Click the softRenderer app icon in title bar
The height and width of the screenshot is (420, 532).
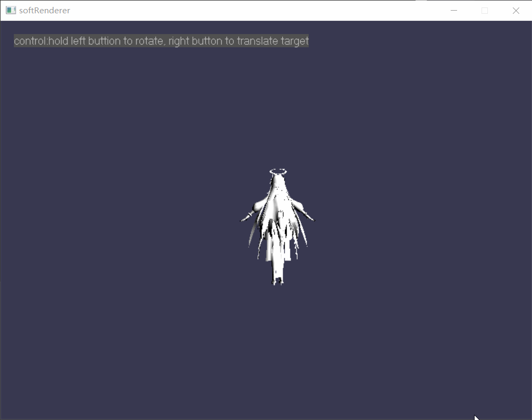coord(11,10)
